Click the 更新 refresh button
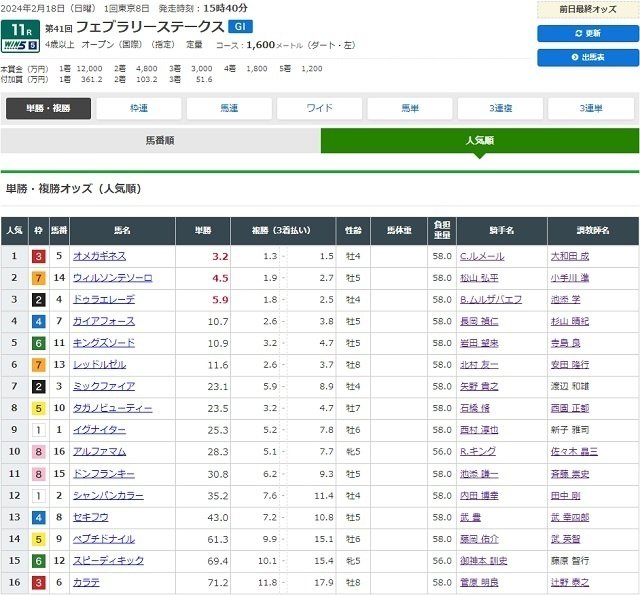This screenshot has height=595, width=640. (x=587, y=33)
